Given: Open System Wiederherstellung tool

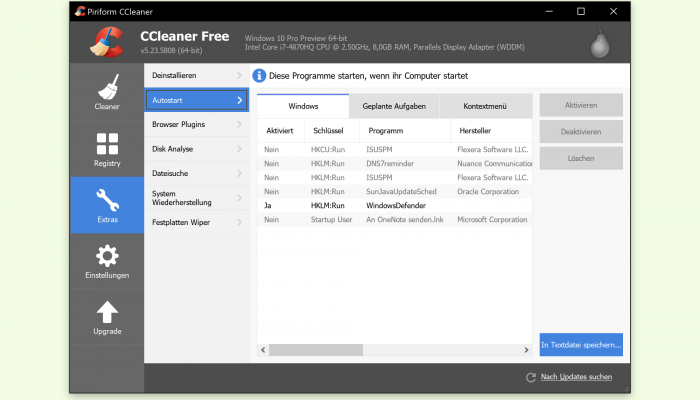Looking at the screenshot, I should click(196, 198).
